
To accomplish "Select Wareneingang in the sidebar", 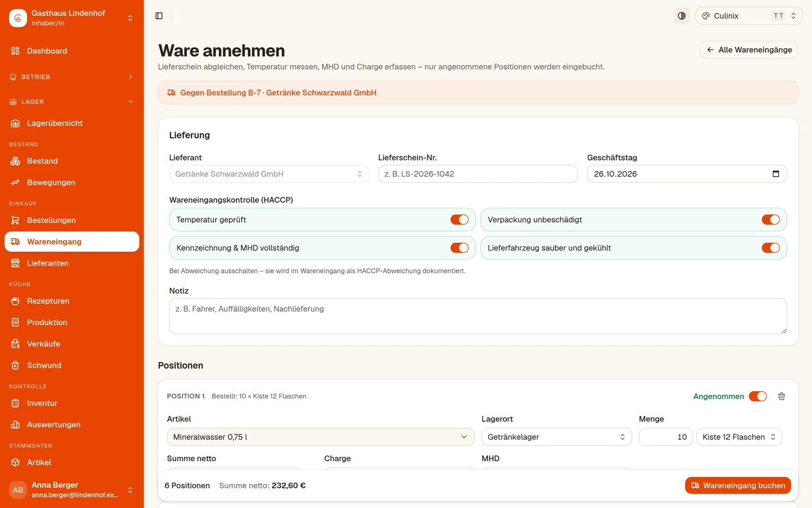I will [x=72, y=242].
